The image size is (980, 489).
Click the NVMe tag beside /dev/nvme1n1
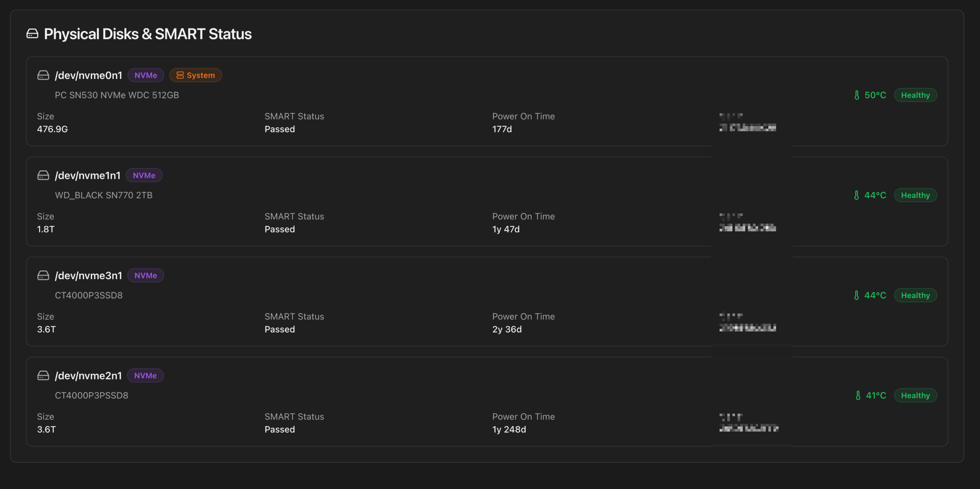144,175
